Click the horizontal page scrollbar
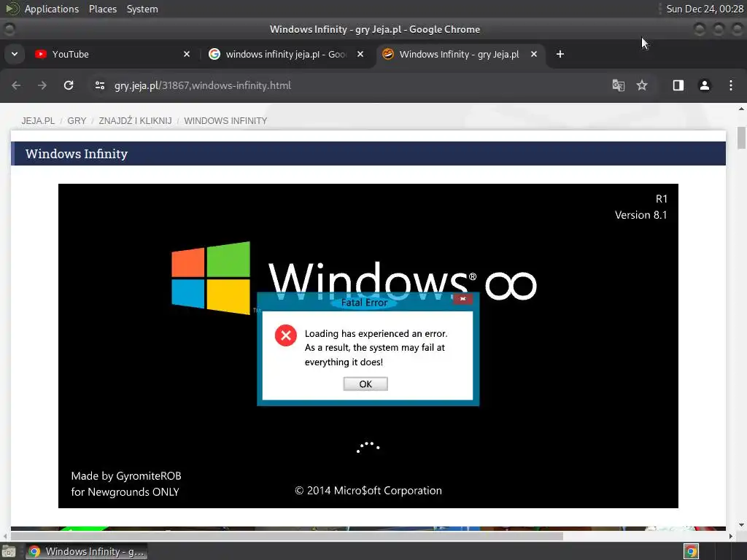The width and height of the screenshot is (747, 560). point(287,536)
